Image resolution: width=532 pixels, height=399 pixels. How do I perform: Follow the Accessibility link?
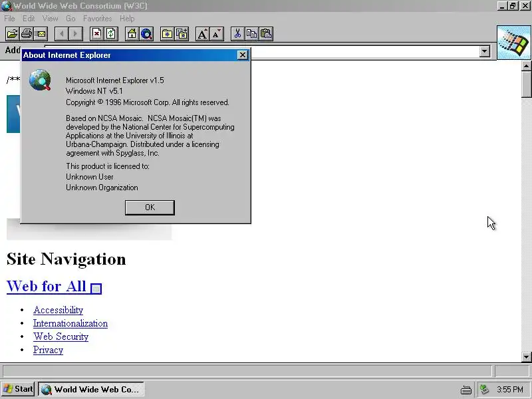click(58, 310)
